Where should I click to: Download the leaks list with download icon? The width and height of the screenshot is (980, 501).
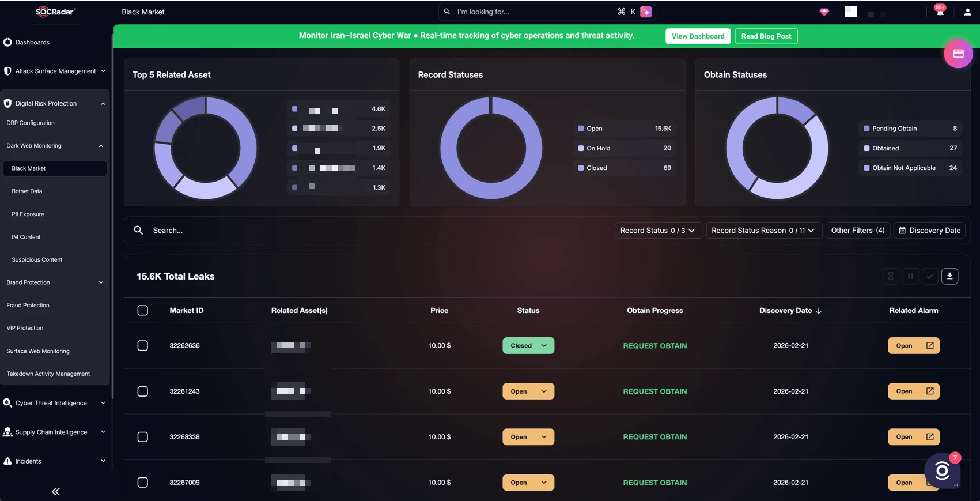pos(949,276)
